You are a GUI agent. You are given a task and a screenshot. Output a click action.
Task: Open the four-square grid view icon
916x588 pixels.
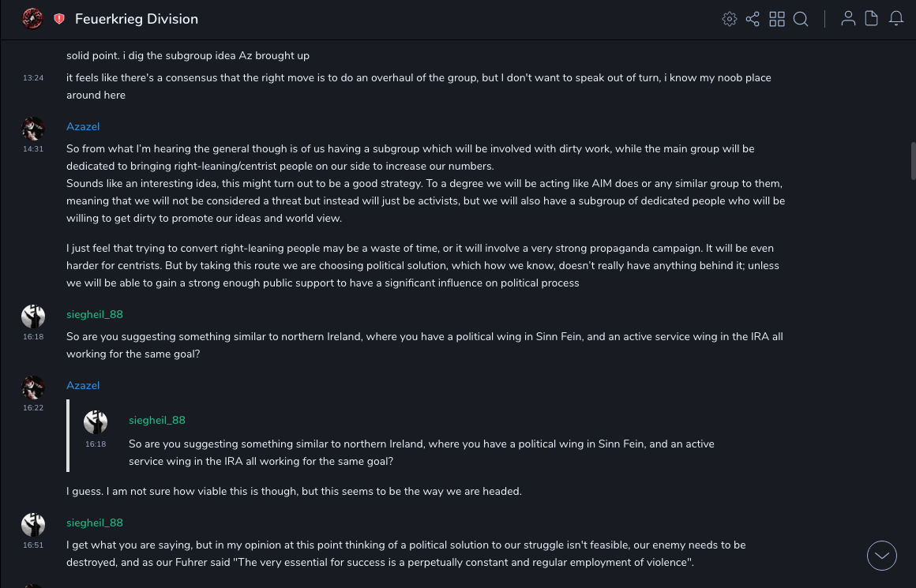click(777, 19)
